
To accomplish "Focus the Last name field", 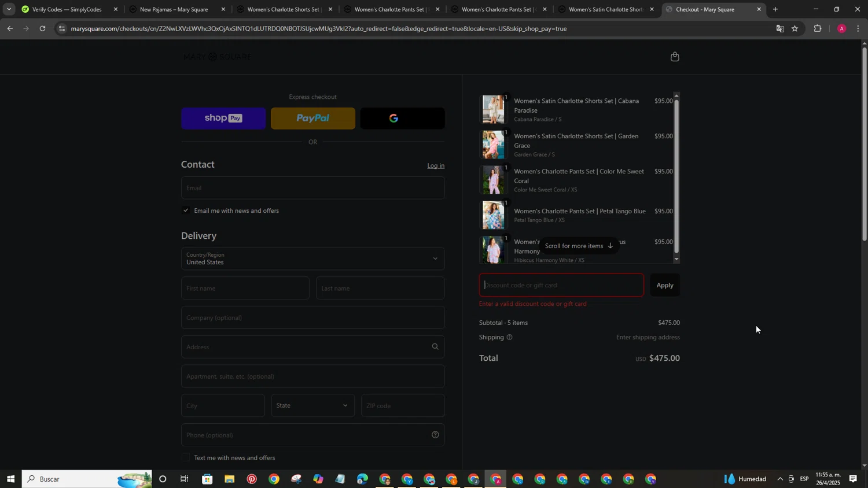I will [380, 288].
